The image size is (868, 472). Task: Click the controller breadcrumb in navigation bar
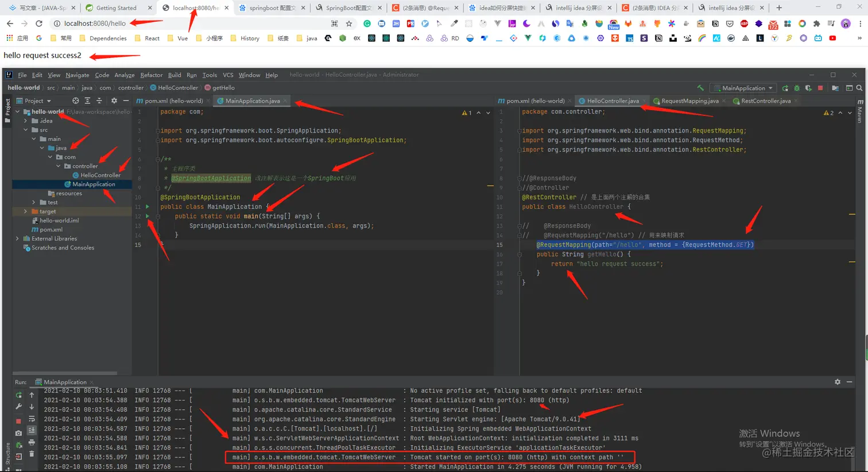[131, 88]
